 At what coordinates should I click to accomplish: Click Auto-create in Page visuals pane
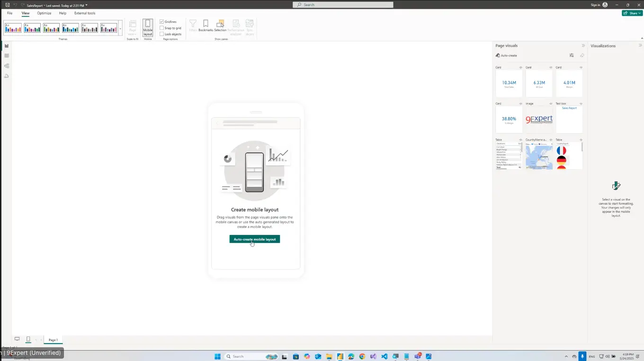pyautogui.click(x=506, y=55)
